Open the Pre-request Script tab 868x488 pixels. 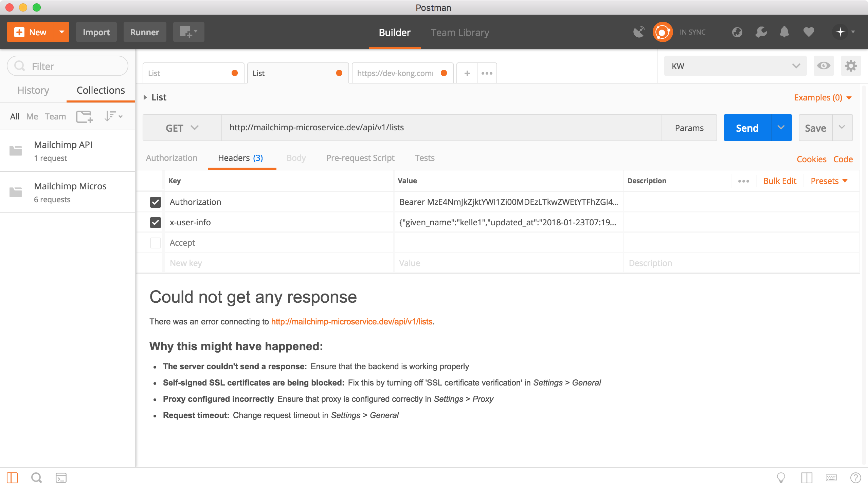(360, 158)
